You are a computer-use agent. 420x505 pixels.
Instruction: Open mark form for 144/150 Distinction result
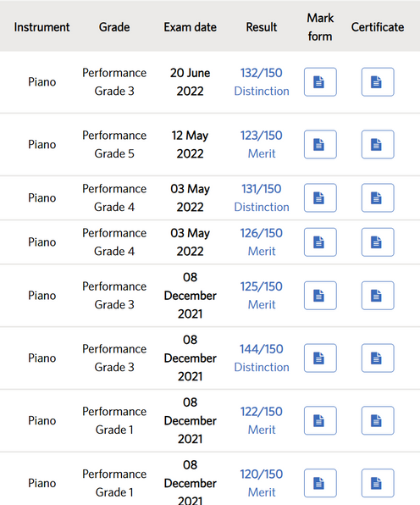click(x=320, y=358)
